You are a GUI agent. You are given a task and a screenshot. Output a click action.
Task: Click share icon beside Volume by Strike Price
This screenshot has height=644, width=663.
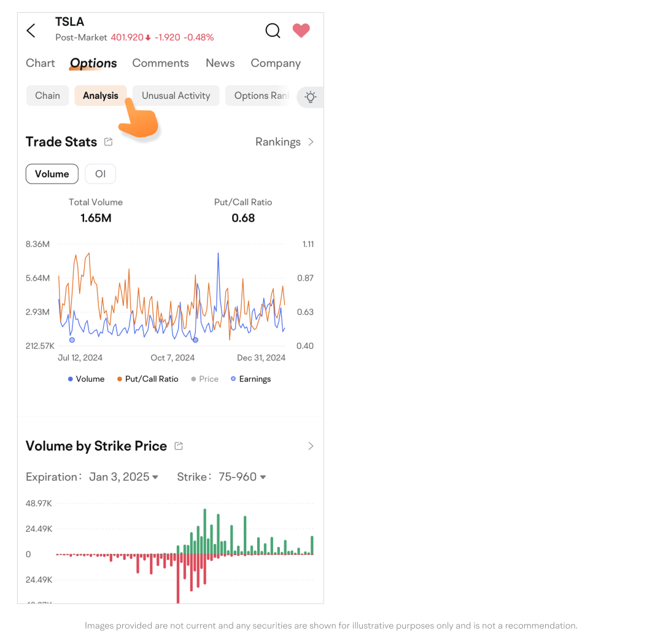point(179,446)
